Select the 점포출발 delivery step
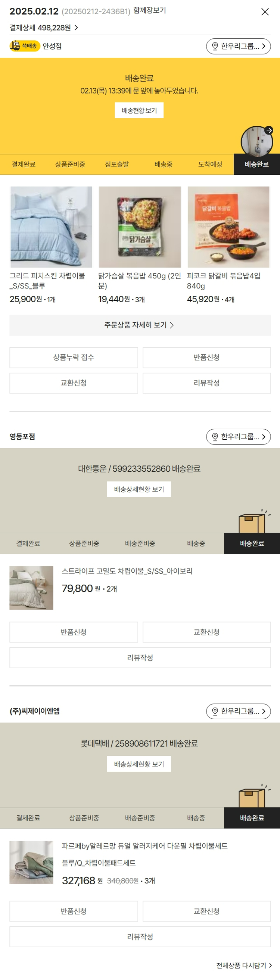Screen dimensions: 280x980 [117, 164]
